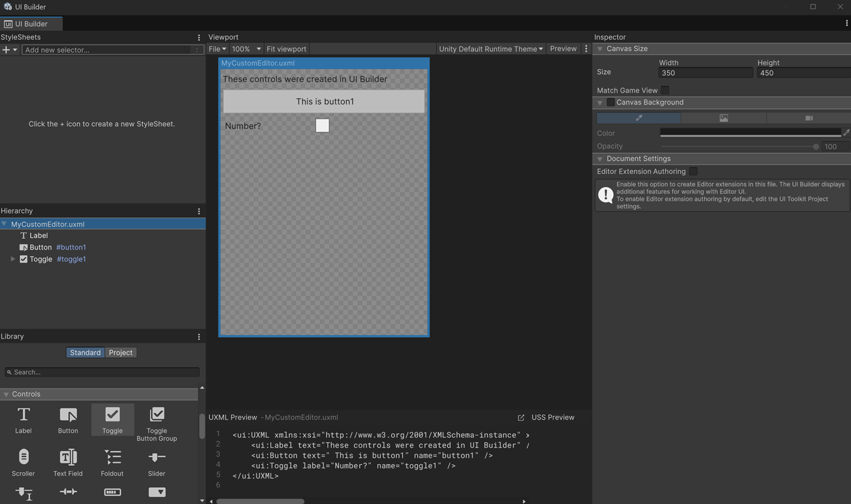The width and height of the screenshot is (851, 504).
Task: Tick the Number? toggle in the canvas
Action: [322, 126]
